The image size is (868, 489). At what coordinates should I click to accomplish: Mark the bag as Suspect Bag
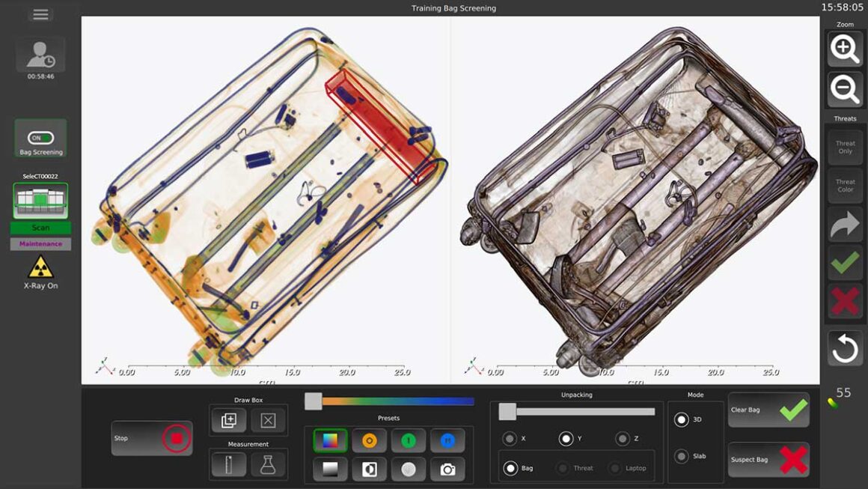tap(768, 460)
